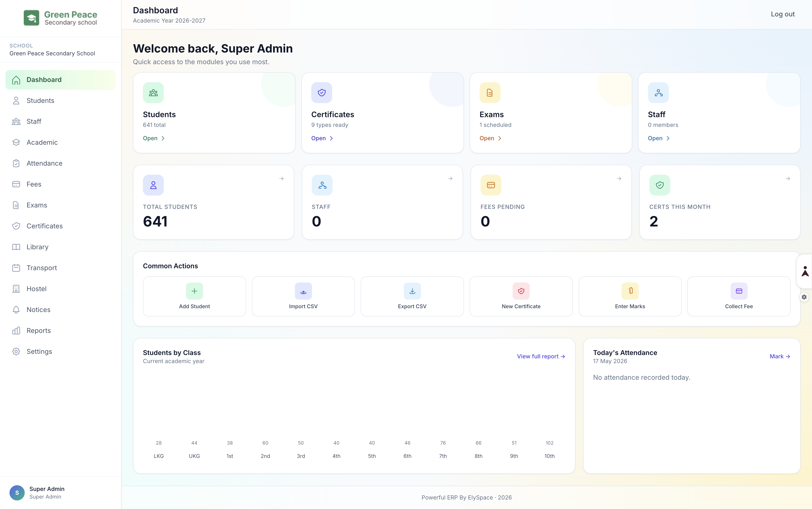Click the New Certificate shield icon

(521, 291)
